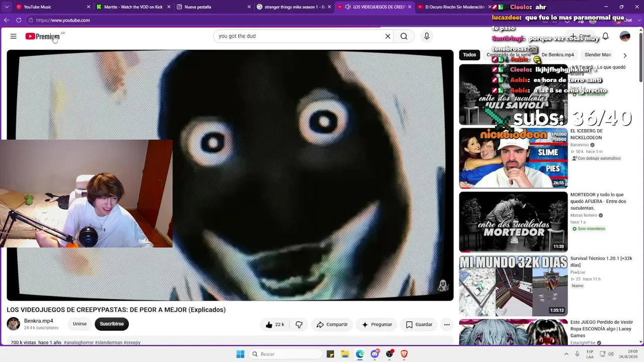The height and width of the screenshot is (362, 644).
Task: Click the #analoghorror hashtag
Action: click(x=79, y=342)
